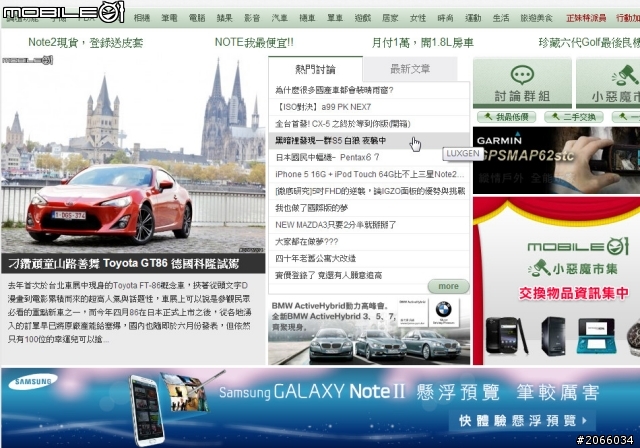The width and height of the screenshot is (640, 448).
Task: Switch to the 最新文章 tab
Action: coord(410,69)
